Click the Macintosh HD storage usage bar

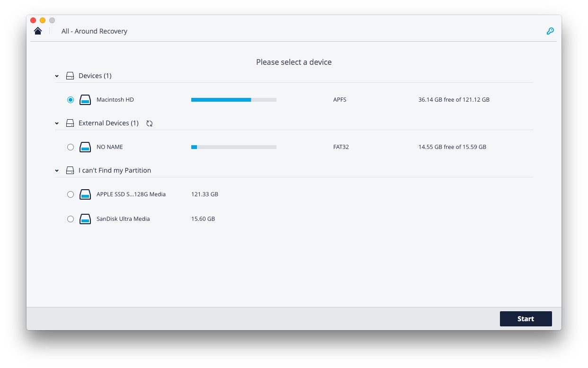coord(233,100)
